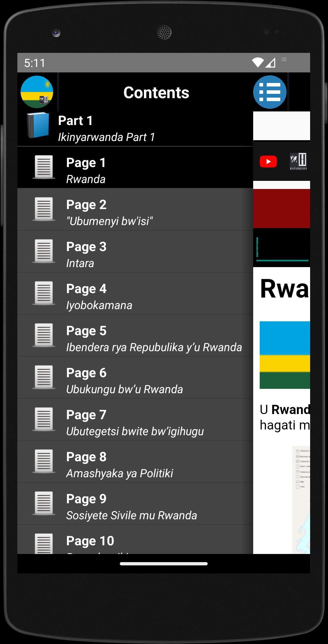Click the blue book icon for Part 1
Image resolution: width=328 pixels, height=644 pixels.
[38, 125]
